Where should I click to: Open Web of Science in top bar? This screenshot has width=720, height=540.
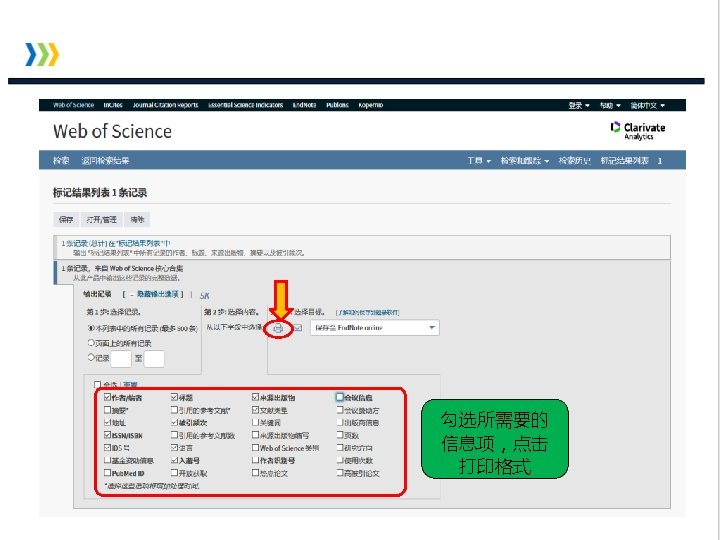[73, 105]
